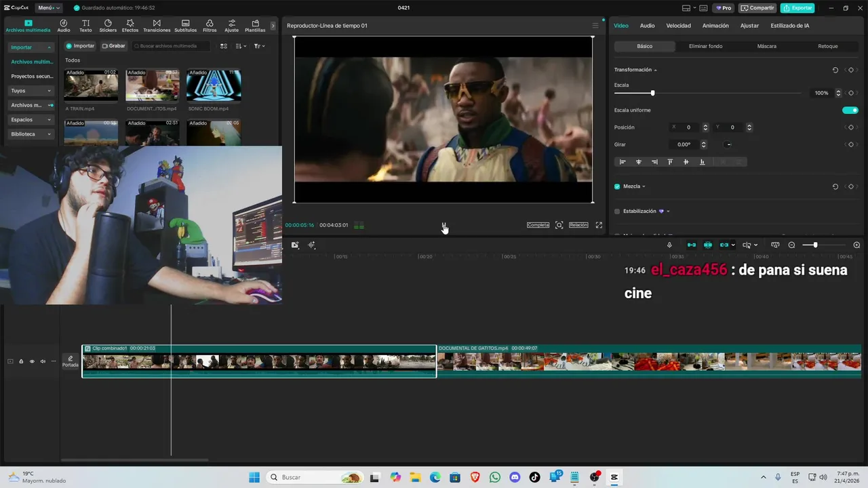868x488 pixels.
Task: Align clip to bottom edge
Action: (702, 162)
